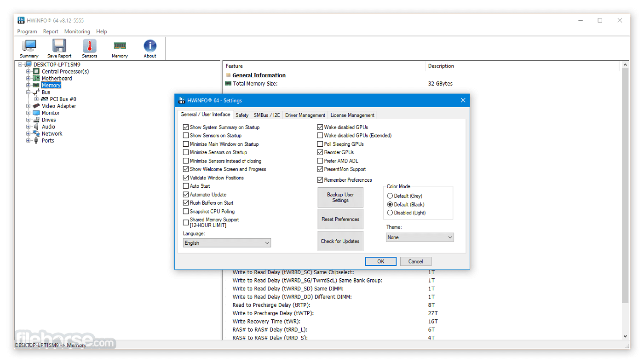Viewport: 644px width, 363px height.
Task: Open the Program menu
Action: [x=27, y=31]
